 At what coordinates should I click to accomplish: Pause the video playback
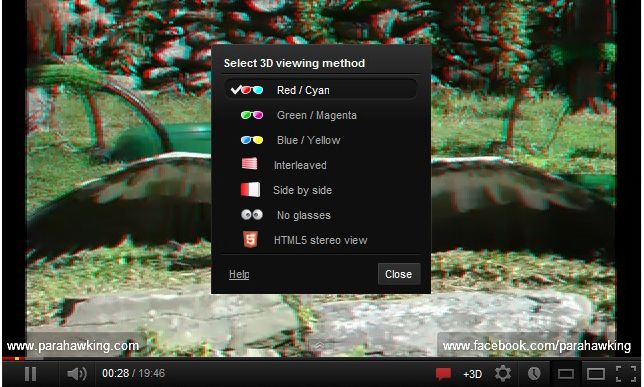click(30, 374)
